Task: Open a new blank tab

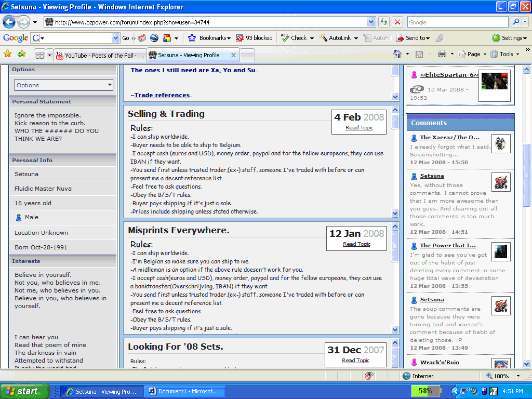Action: click(x=247, y=55)
